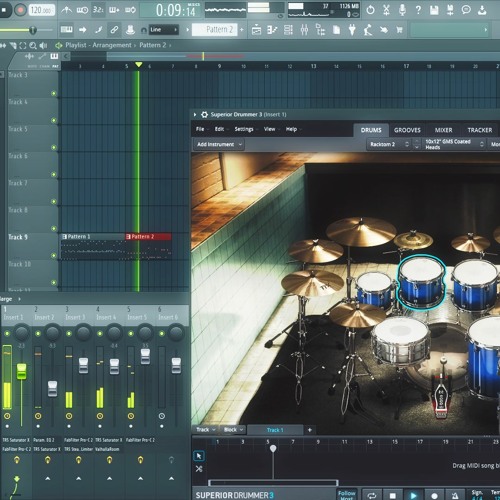The height and width of the screenshot is (500, 500).
Task: Click the playlist piano keys icon
Action: pyautogui.click(x=54, y=56)
